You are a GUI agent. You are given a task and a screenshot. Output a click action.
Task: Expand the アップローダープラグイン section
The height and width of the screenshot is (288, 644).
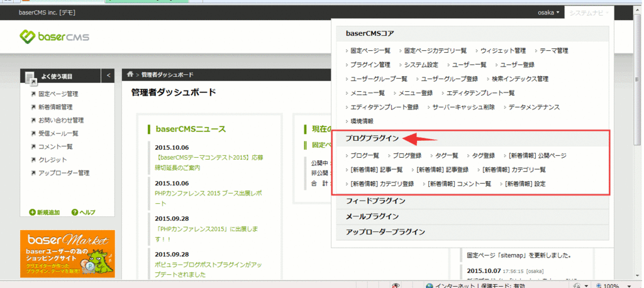[472, 231]
